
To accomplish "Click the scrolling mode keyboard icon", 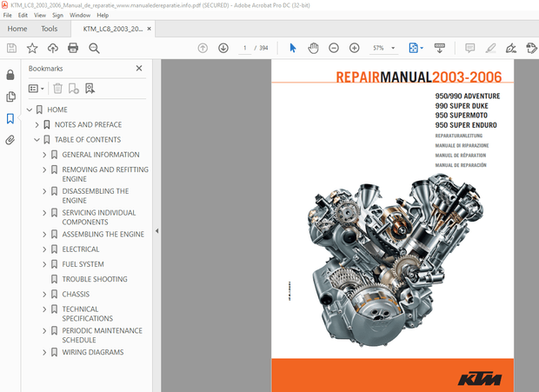I will [x=440, y=48].
